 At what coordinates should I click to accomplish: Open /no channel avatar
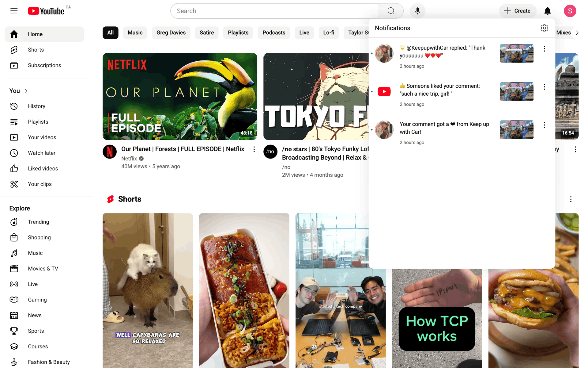point(270,152)
